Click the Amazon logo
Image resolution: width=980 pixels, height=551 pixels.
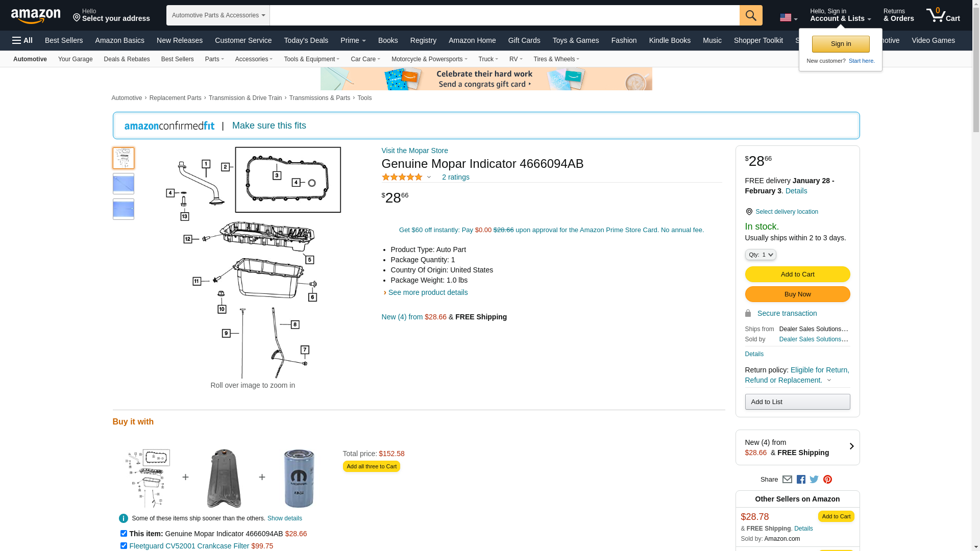[36, 16]
